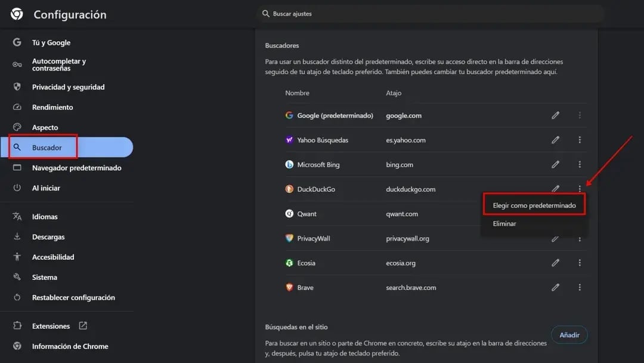Click the search icon beside Buscador
Viewport: 644px width, 363px height.
coord(17,147)
